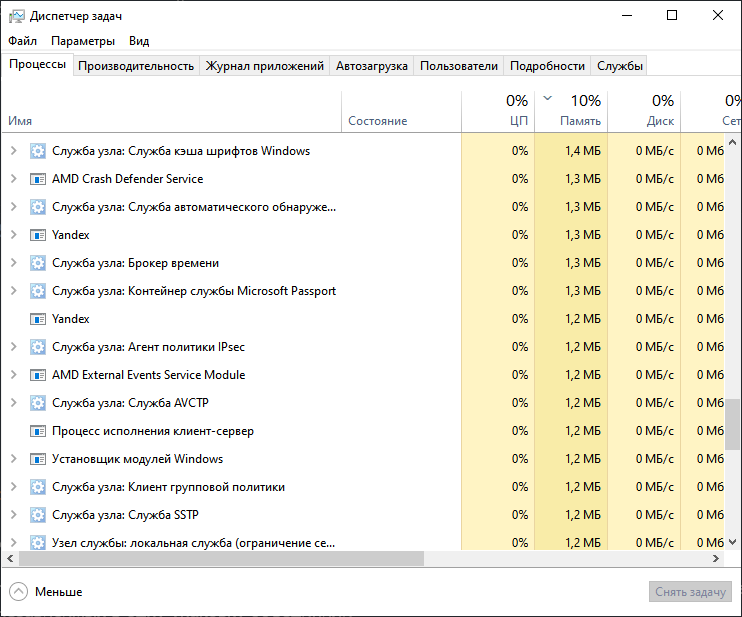The height and width of the screenshot is (617, 742).
Task: Click vertical scrollbar up arrow
Action: (x=733, y=141)
